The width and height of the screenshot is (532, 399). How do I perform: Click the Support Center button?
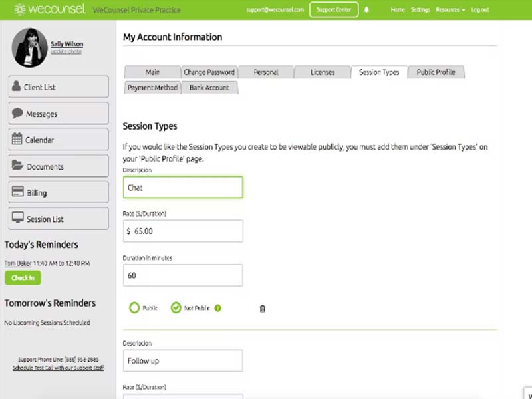tap(334, 9)
